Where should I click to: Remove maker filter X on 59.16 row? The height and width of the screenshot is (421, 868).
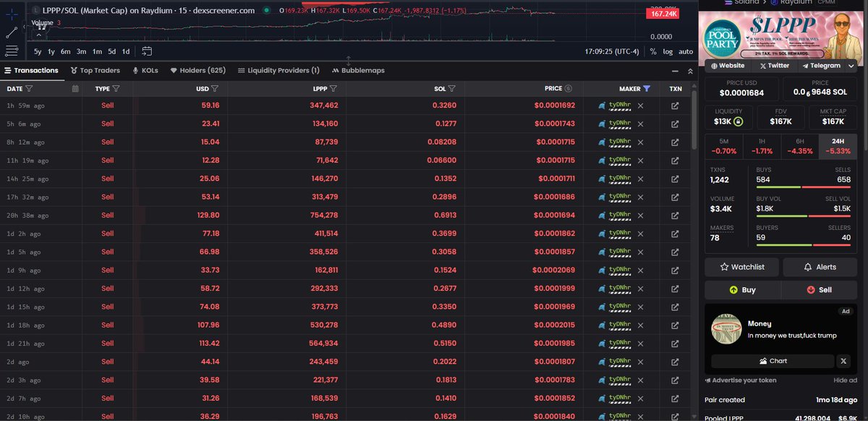click(641, 106)
